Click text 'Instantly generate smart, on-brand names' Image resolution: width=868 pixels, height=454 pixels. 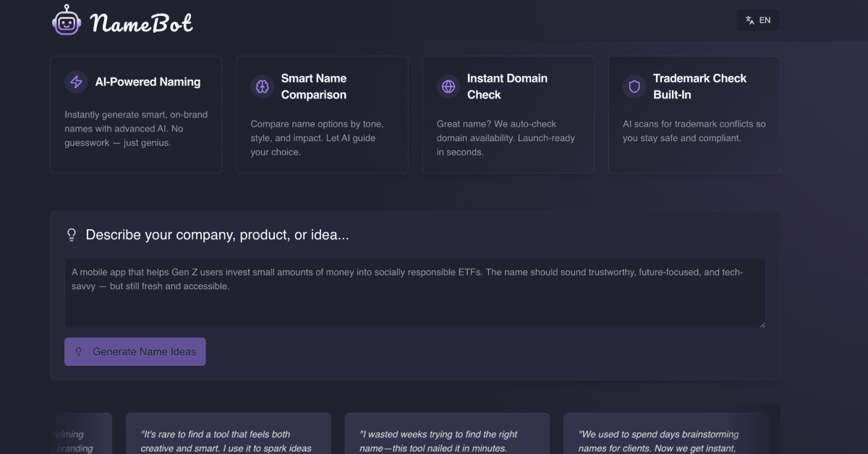click(x=136, y=121)
